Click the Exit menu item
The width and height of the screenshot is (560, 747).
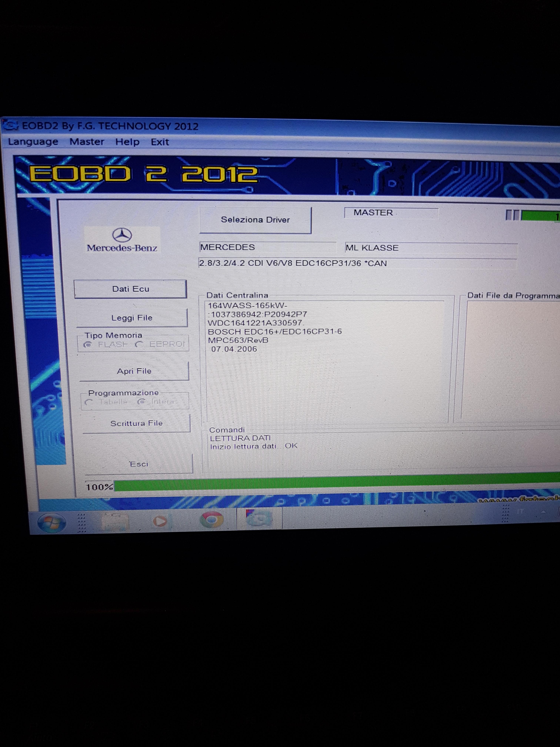(160, 142)
